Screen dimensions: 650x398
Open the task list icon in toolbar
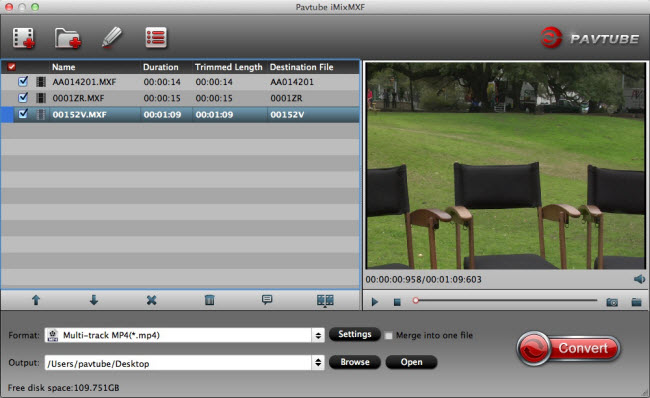coord(156,38)
